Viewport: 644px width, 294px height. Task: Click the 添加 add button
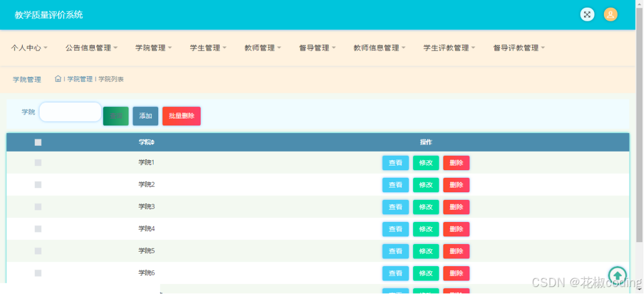tap(145, 116)
